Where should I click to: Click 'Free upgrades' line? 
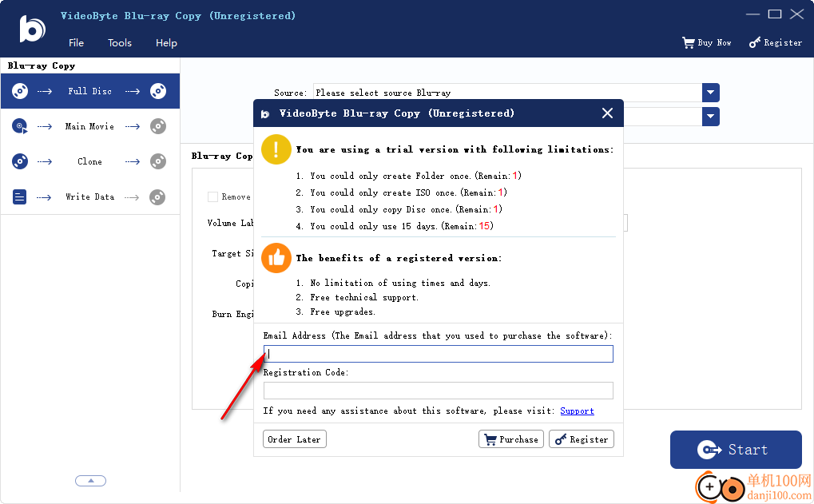[x=336, y=312]
